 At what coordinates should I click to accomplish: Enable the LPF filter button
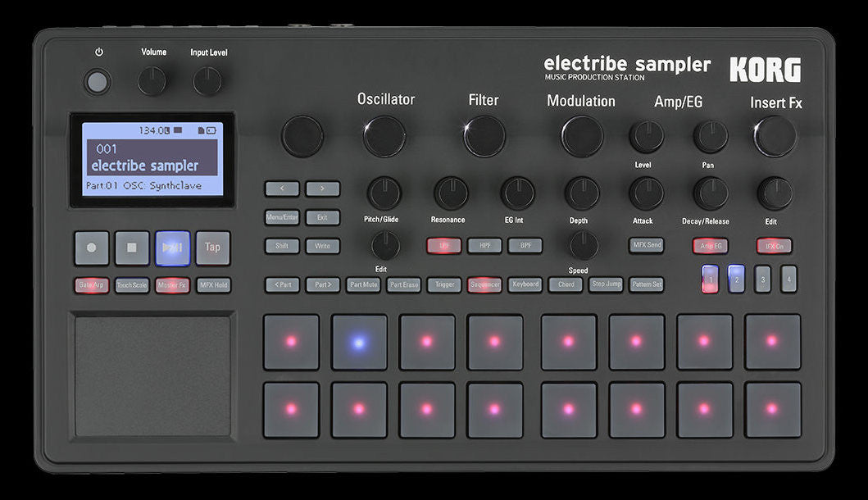444,245
